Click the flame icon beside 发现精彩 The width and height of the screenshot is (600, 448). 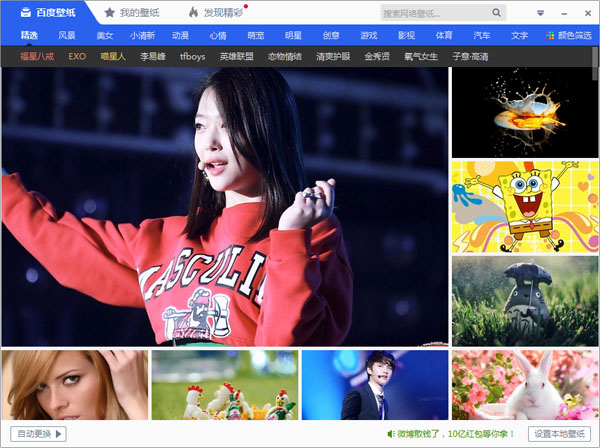pyautogui.click(x=193, y=13)
